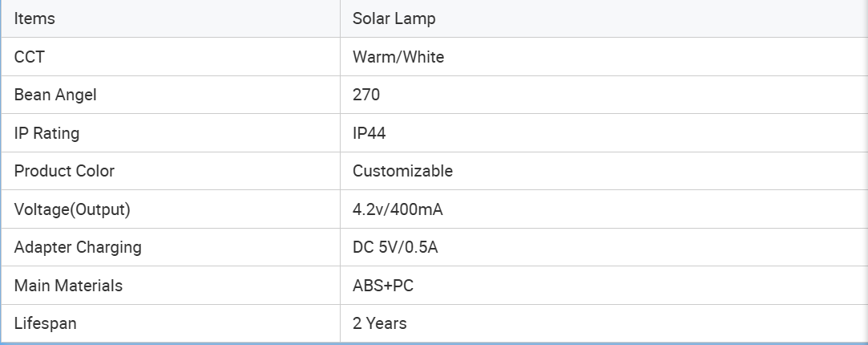Select the 2 Years value
868x345 pixels.
380,323
